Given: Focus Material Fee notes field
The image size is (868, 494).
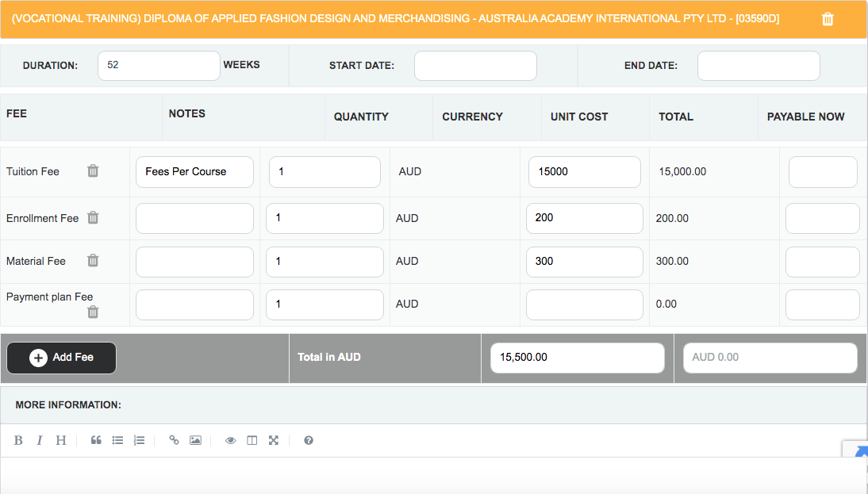Looking at the screenshot, I should tap(195, 262).
